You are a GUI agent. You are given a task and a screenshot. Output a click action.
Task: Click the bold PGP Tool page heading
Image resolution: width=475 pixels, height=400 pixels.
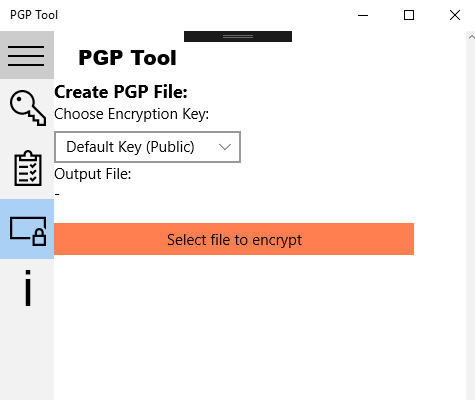pos(127,58)
